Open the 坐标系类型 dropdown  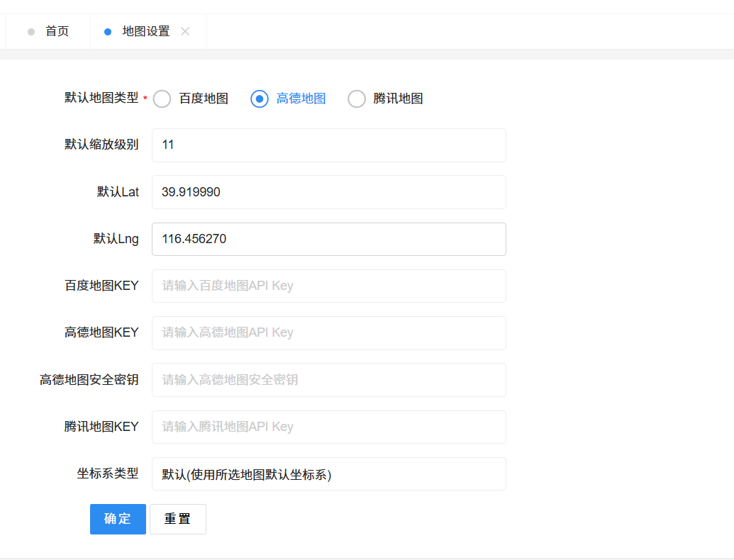(328, 474)
